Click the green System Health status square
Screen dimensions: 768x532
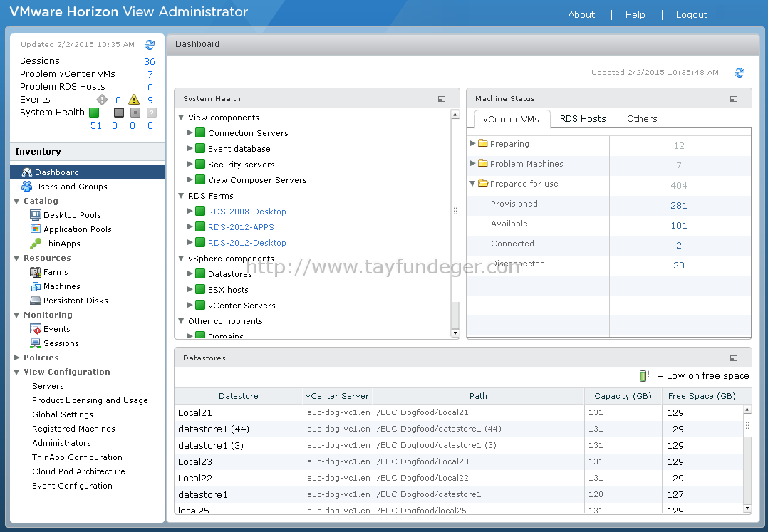click(x=94, y=113)
